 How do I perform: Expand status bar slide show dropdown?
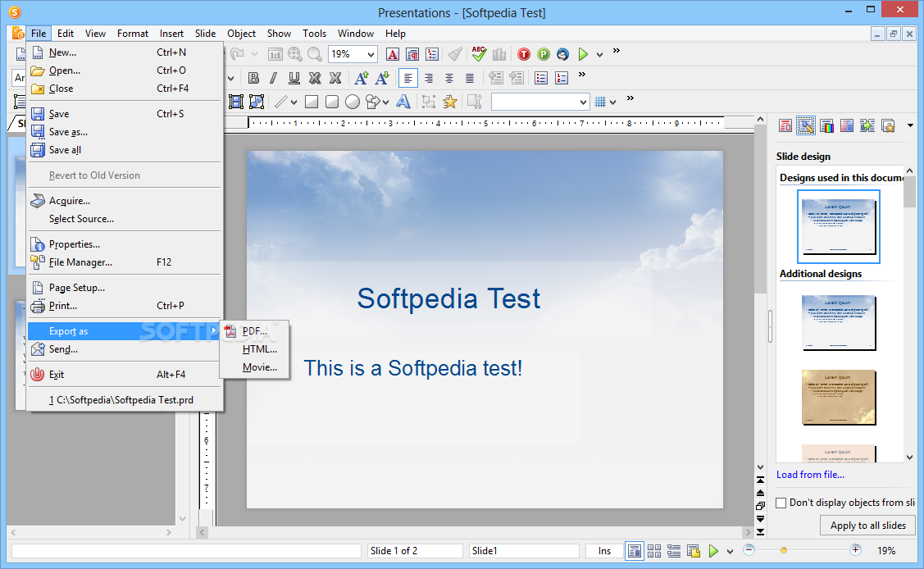(731, 551)
